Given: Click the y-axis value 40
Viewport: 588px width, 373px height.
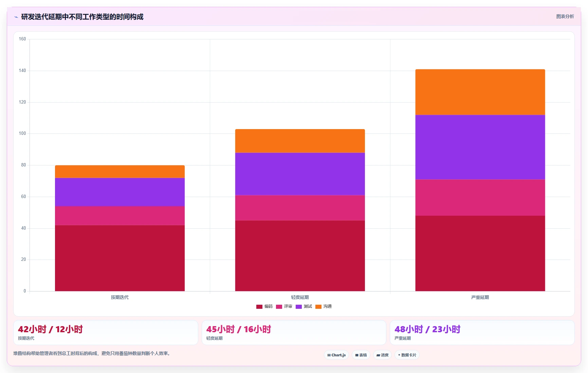Looking at the screenshot, I should click(23, 228).
